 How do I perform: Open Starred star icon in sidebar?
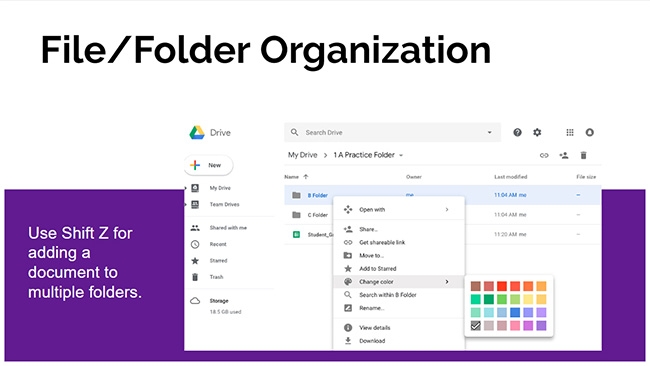pyautogui.click(x=195, y=261)
